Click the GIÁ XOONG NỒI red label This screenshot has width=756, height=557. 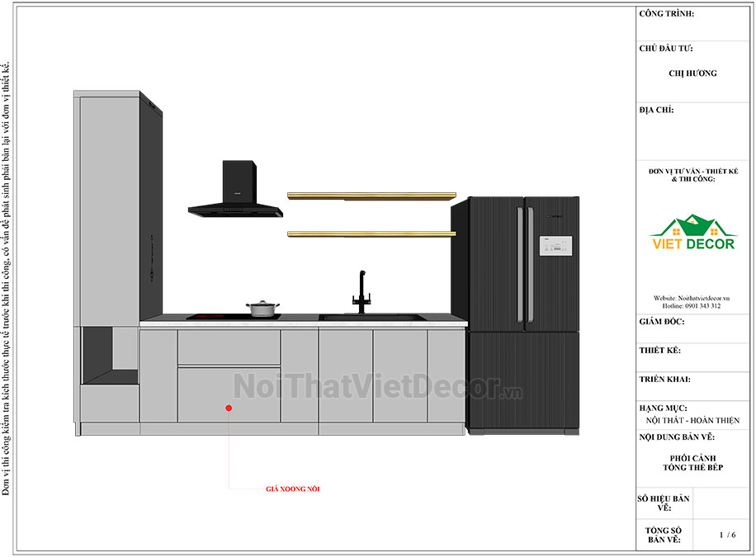[x=293, y=489]
